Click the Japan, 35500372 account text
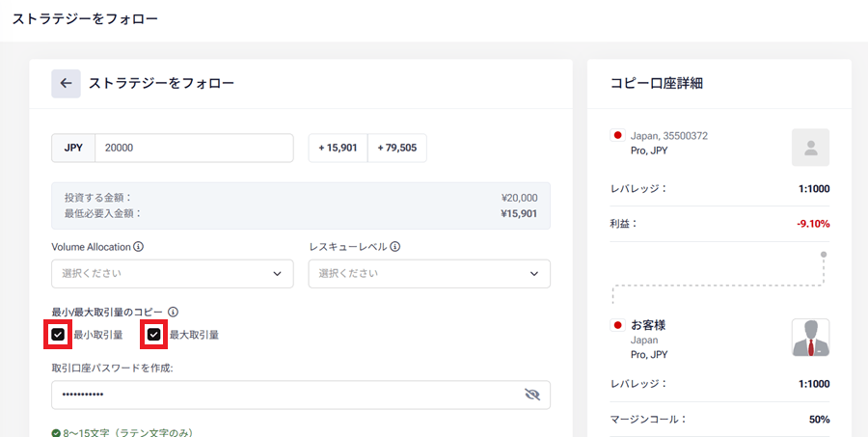The image size is (868, 437). [x=668, y=136]
